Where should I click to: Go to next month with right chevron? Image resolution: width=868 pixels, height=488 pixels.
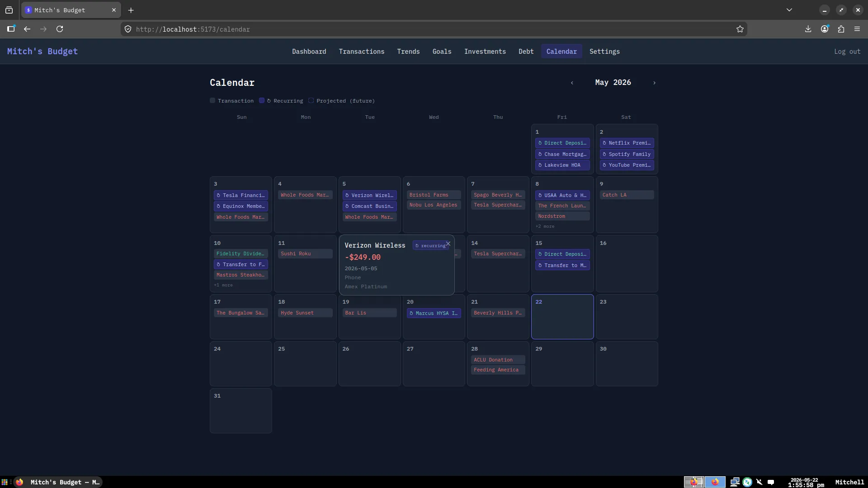[654, 83]
